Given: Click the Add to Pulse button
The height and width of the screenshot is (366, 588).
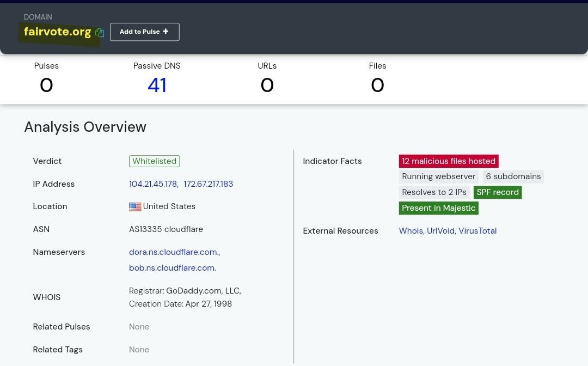Looking at the screenshot, I should tap(144, 32).
